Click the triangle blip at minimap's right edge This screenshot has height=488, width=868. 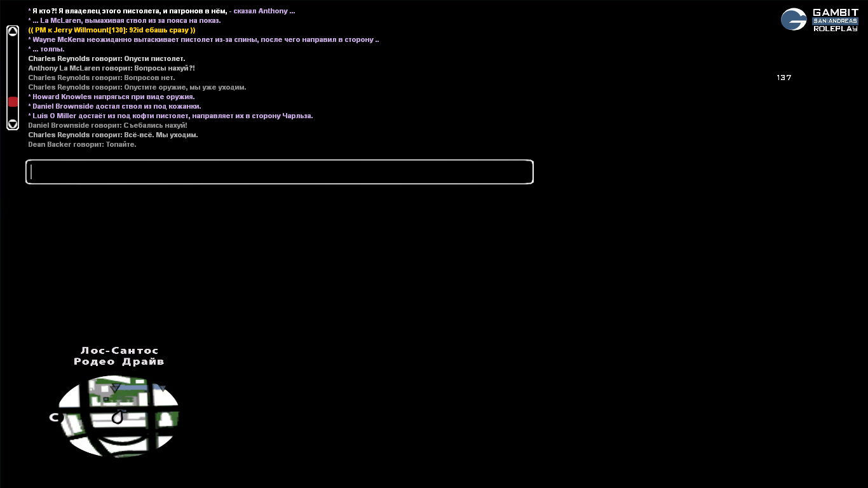pyautogui.click(x=163, y=388)
